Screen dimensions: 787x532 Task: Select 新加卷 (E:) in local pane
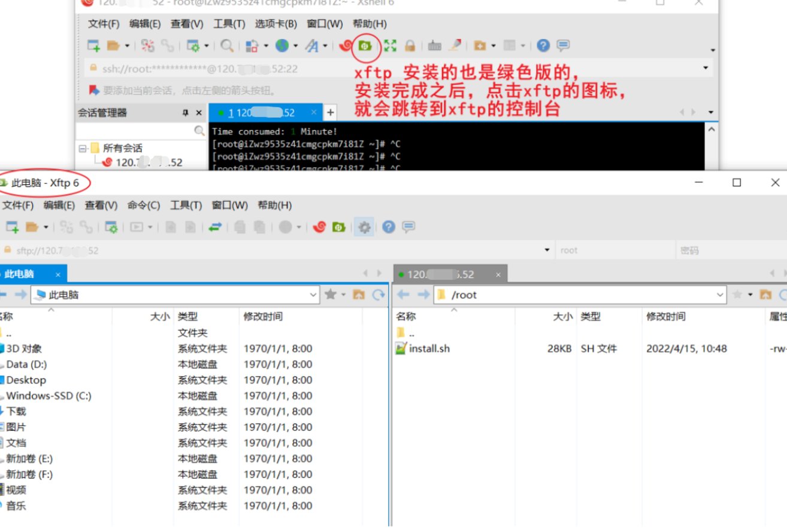tap(29, 459)
